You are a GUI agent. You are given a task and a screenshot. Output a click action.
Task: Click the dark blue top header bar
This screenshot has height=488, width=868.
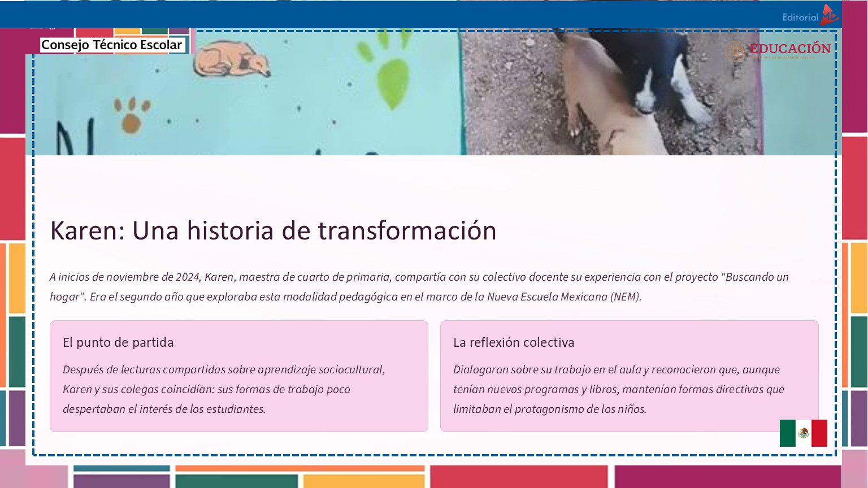pyautogui.click(x=396, y=14)
